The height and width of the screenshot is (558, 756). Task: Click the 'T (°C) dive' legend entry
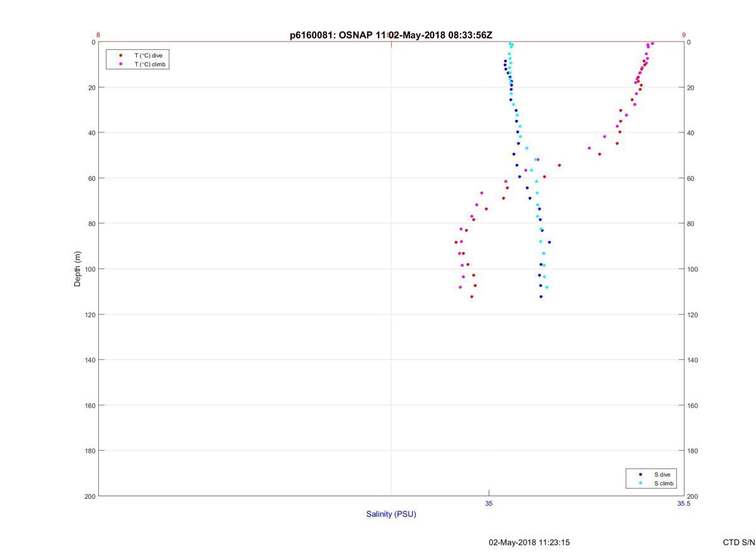coord(148,55)
